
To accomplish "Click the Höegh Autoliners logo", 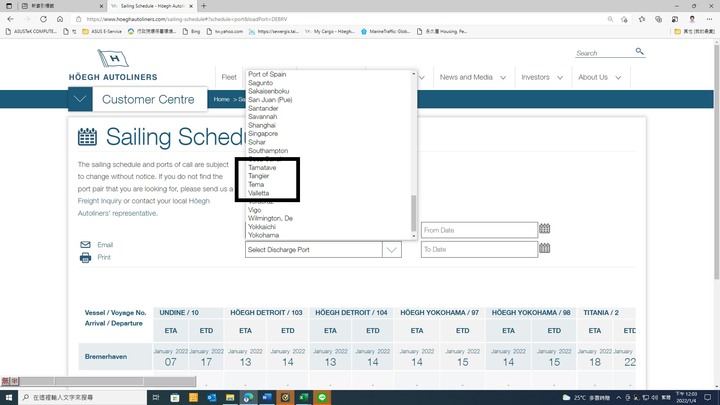I will (113, 65).
